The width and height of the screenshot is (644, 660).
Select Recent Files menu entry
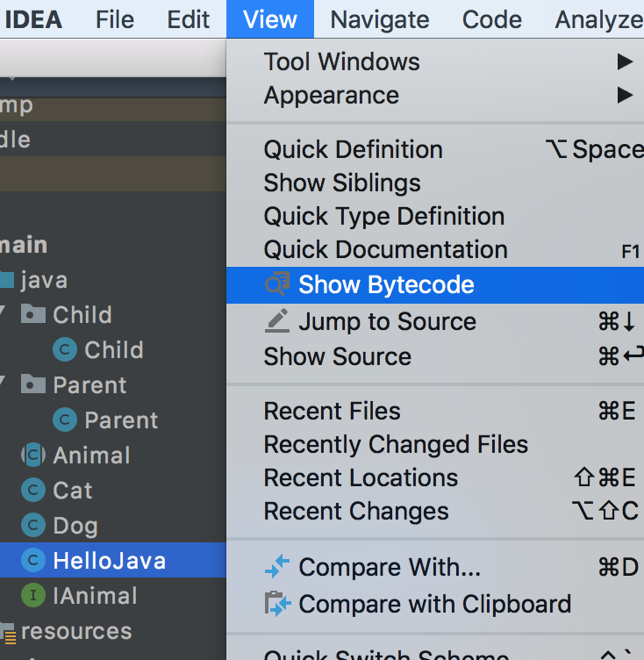332,411
